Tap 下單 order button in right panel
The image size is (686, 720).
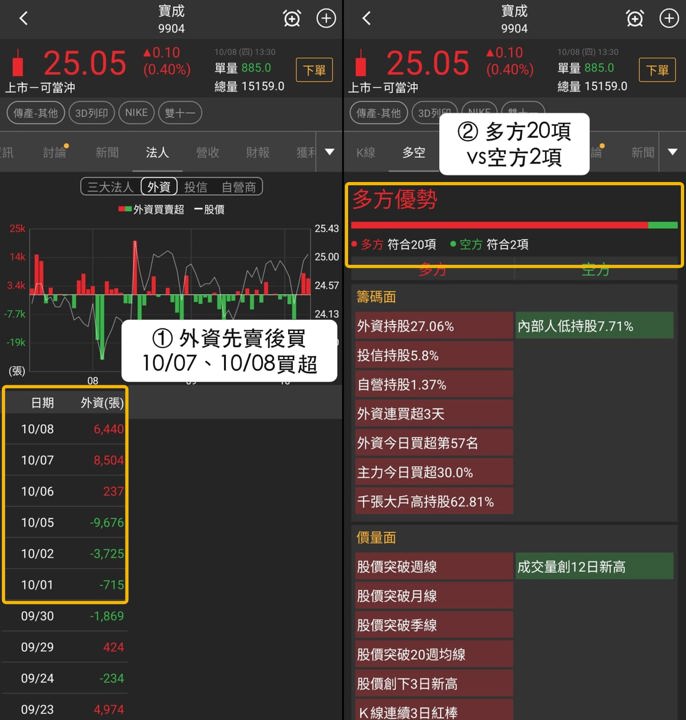click(657, 70)
